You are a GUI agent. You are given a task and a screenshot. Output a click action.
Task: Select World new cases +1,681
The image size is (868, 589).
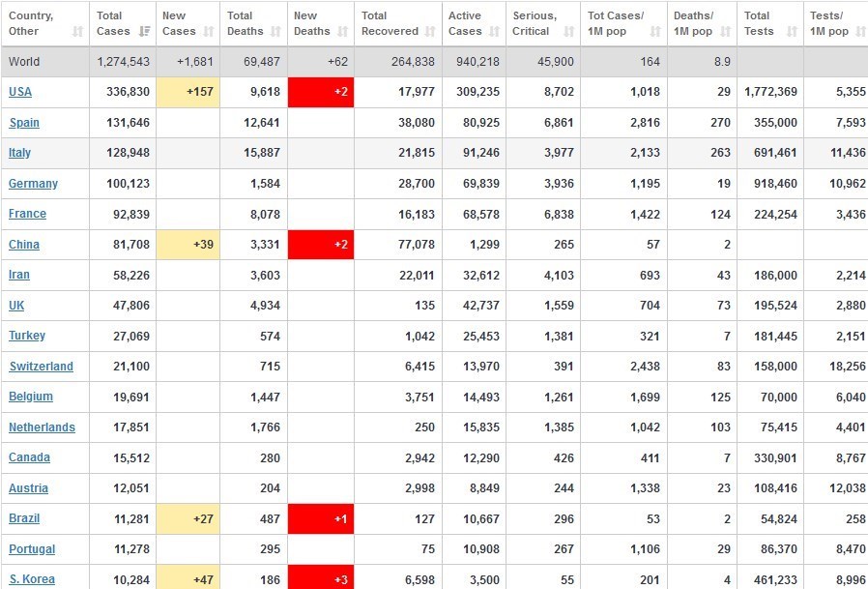coord(195,62)
